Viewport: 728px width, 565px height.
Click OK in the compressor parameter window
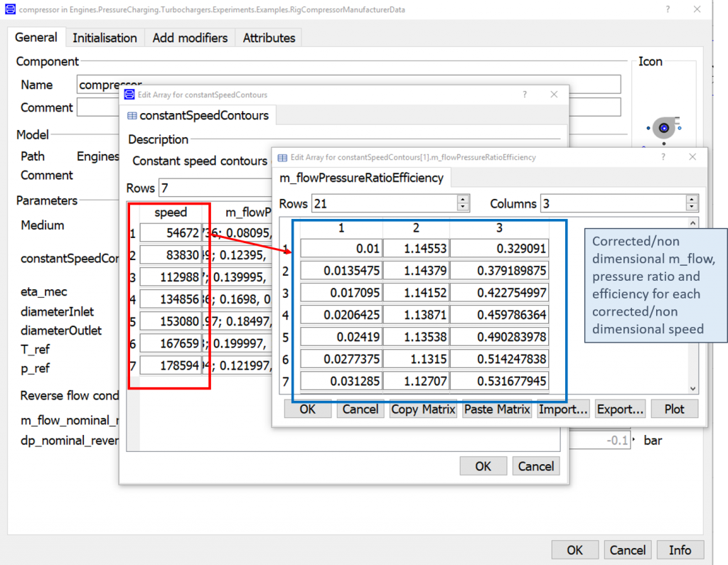574,550
